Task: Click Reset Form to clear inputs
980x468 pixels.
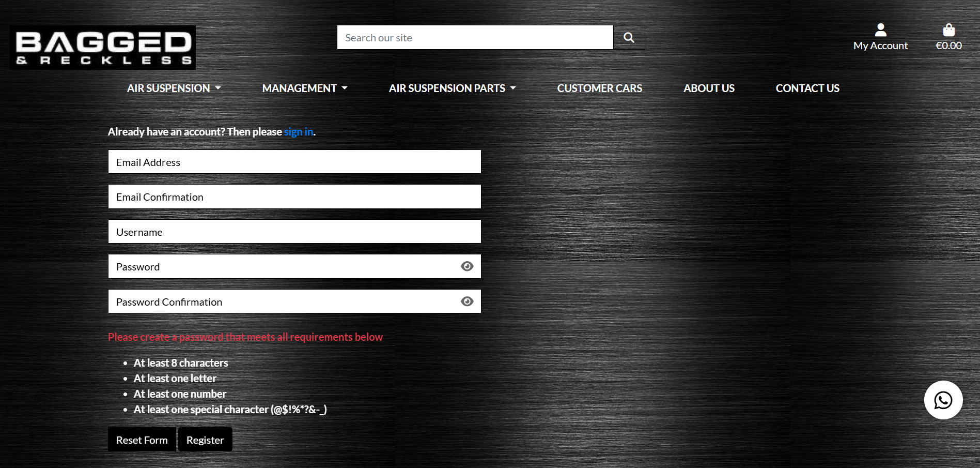Action: pos(142,439)
